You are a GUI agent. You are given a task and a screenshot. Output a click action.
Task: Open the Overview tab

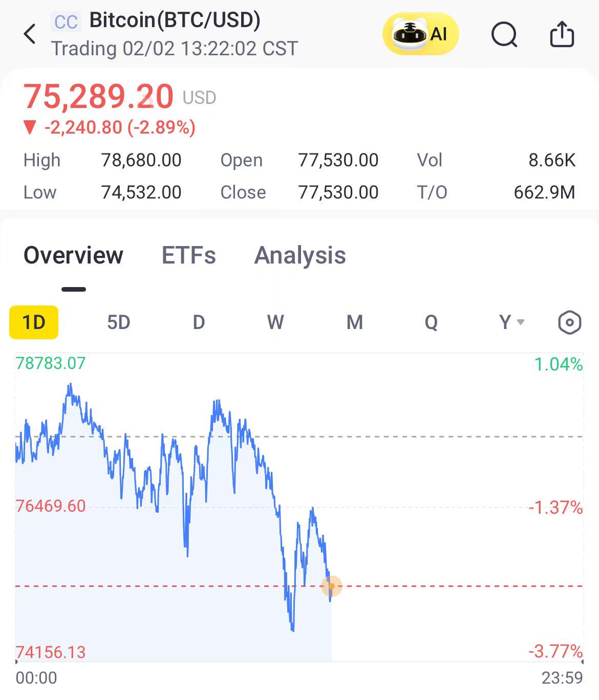tap(73, 255)
